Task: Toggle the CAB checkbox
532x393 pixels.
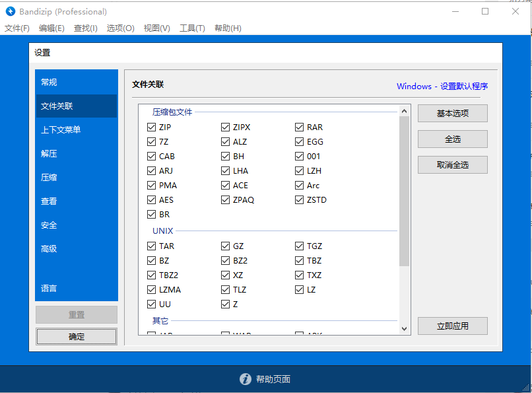Action: (x=151, y=156)
